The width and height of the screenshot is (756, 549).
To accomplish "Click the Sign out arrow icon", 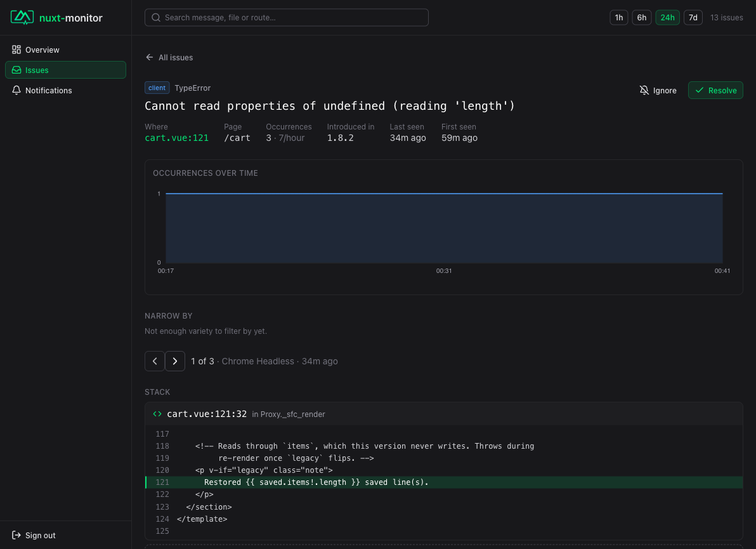I will pyautogui.click(x=16, y=535).
